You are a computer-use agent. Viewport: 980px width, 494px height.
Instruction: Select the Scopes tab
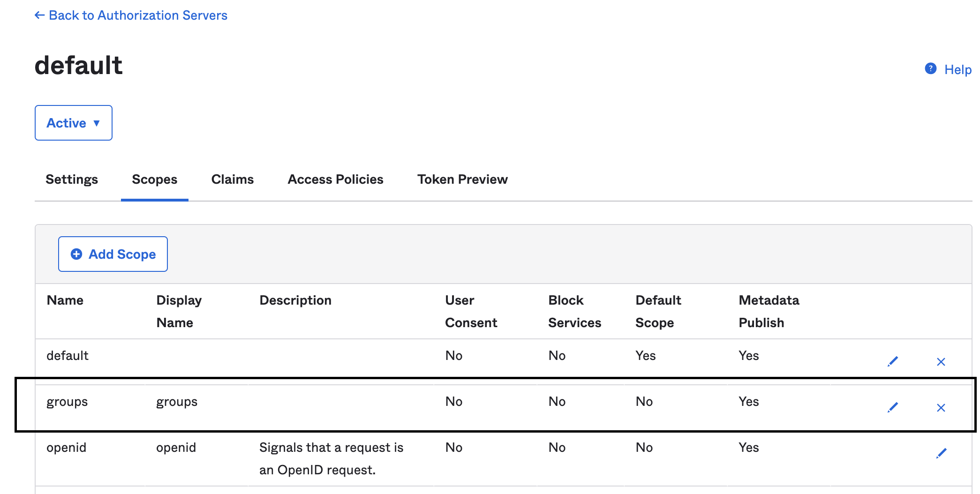click(154, 180)
